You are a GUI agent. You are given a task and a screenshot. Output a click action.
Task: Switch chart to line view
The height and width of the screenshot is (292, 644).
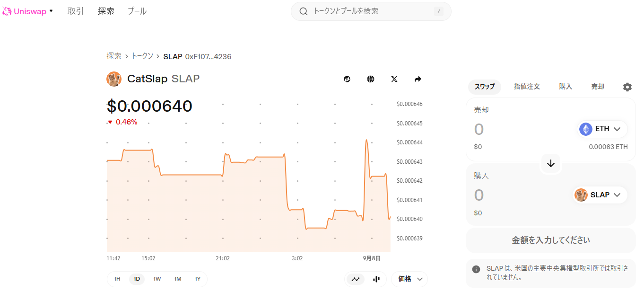[x=356, y=279]
